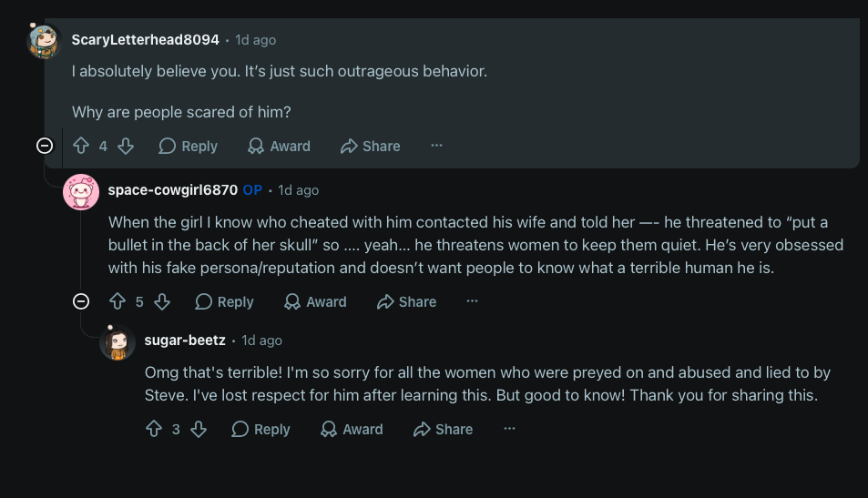Downvote space-cowgirl6870's reply

[162, 301]
